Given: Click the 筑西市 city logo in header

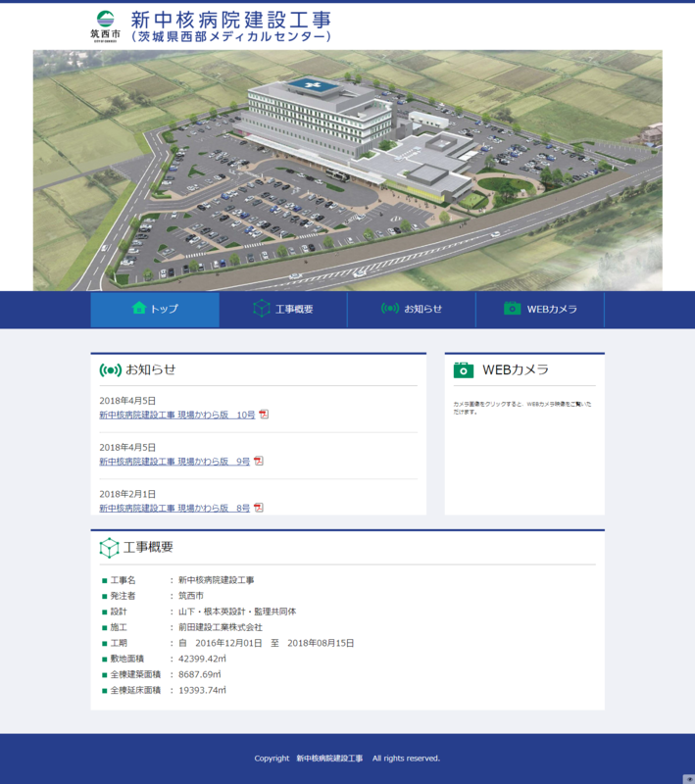Looking at the screenshot, I should point(105,26).
